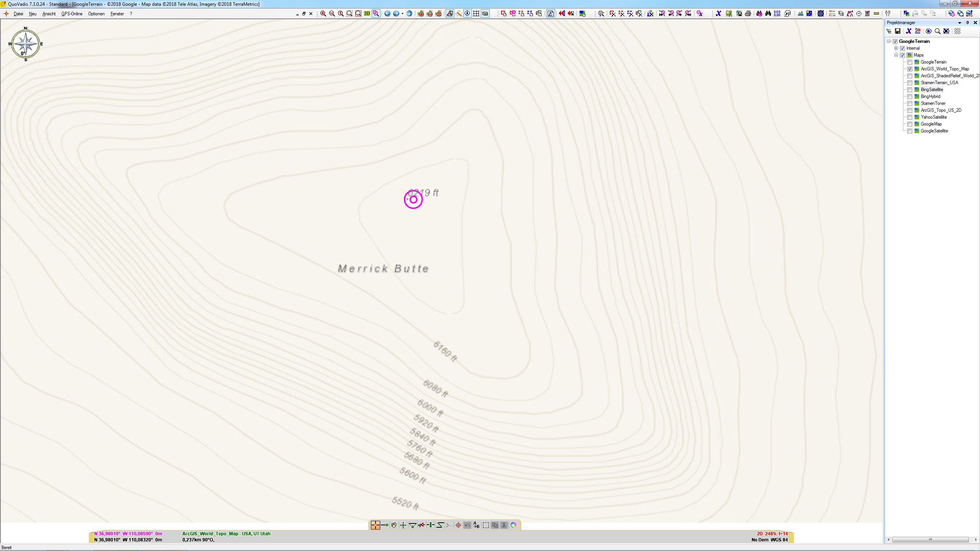Click the WGS 84 datum in status bar
This screenshot has width=980, height=551.
(x=779, y=540)
